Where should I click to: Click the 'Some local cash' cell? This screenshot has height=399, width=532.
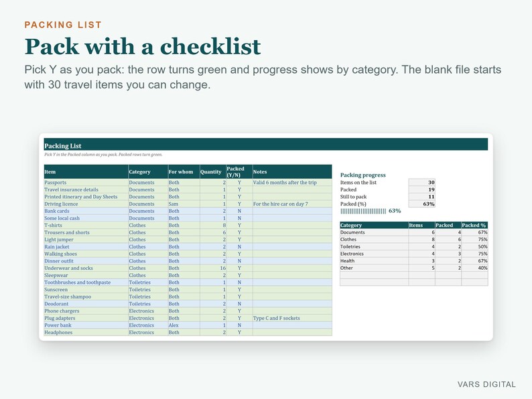(x=86, y=218)
